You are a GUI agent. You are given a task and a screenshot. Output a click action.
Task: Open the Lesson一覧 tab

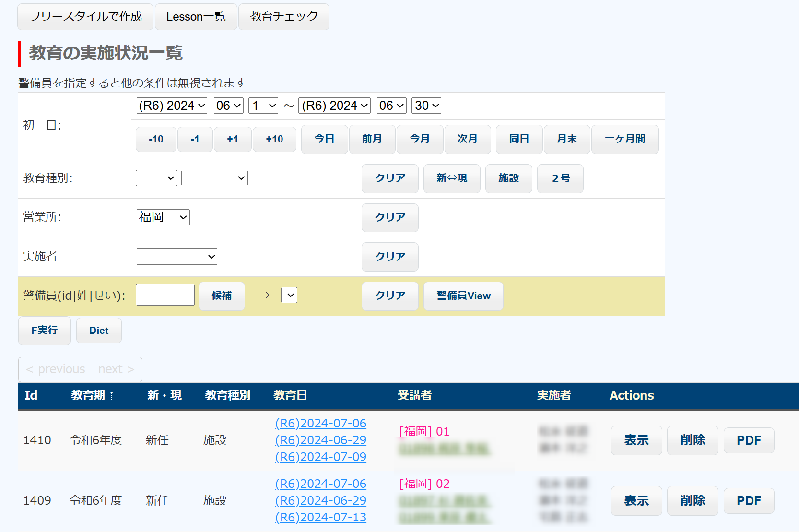pyautogui.click(x=196, y=17)
